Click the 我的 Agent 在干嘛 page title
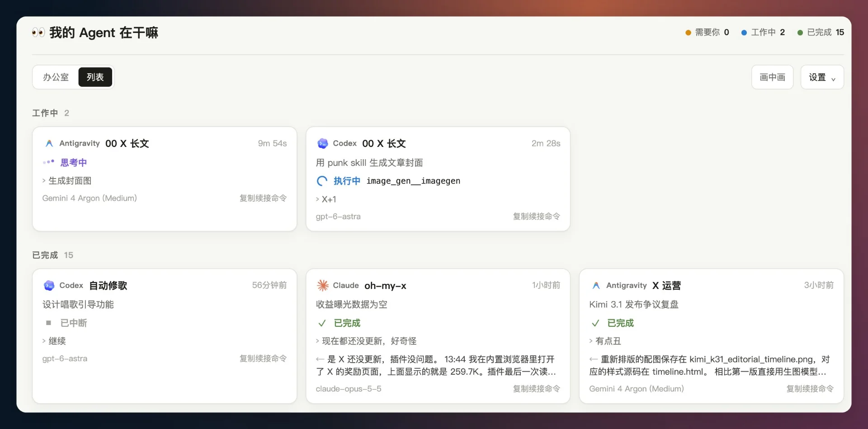 (x=104, y=33)
